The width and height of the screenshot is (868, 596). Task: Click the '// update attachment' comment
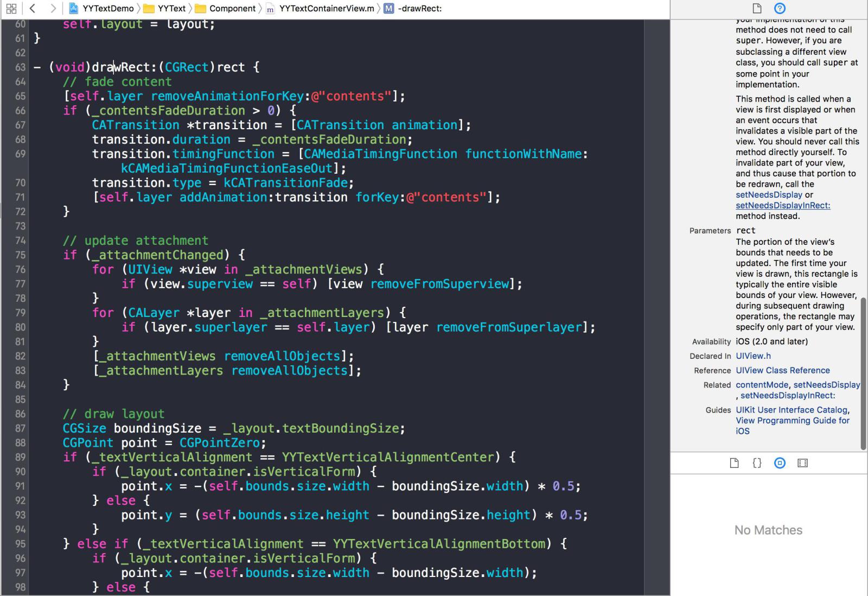(x=136, y=240)
